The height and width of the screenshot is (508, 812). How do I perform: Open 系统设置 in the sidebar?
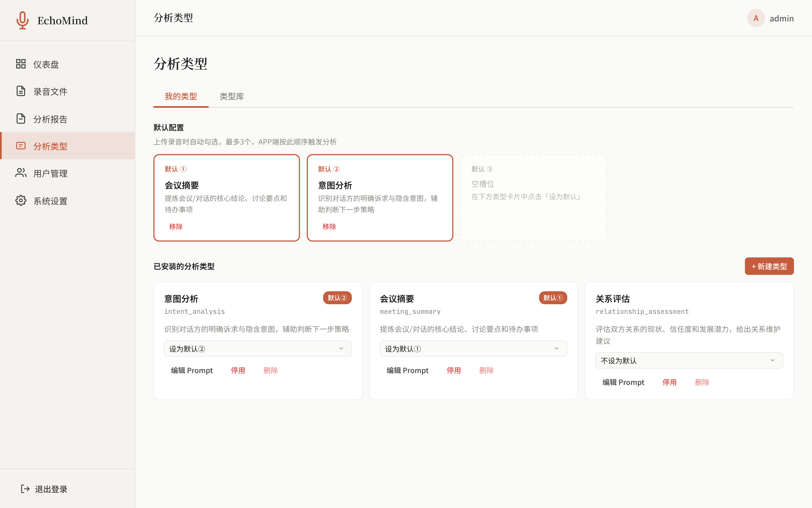(x=67, y=201)
